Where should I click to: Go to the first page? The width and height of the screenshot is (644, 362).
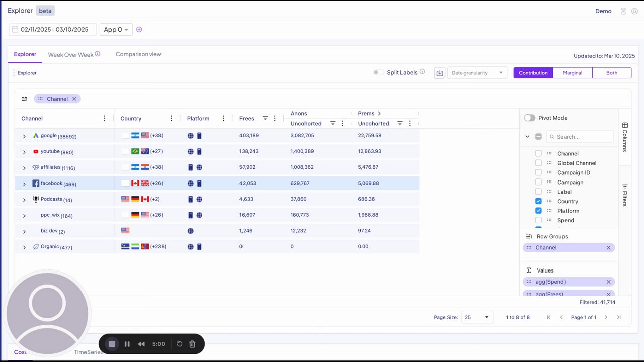(549, 317)
